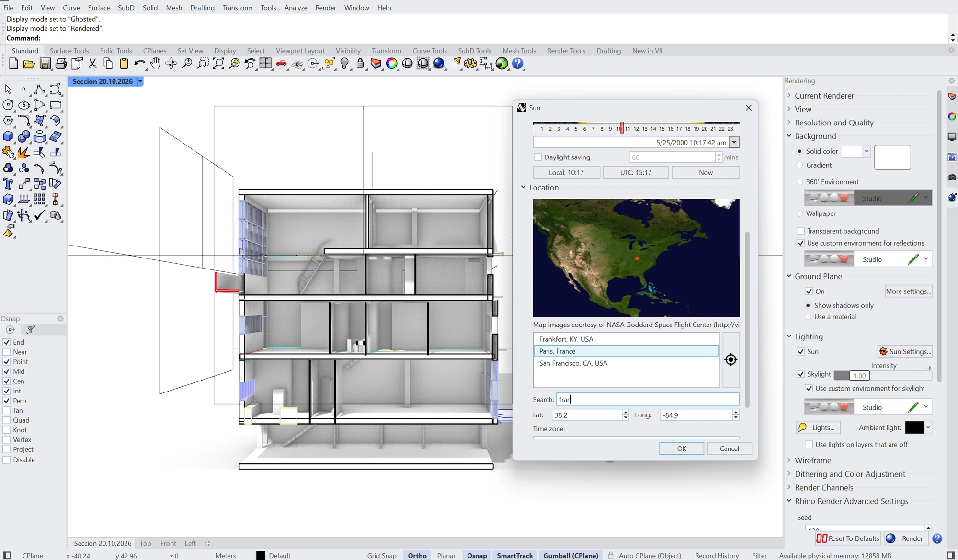
Task: Click the four-viewport layout icon
Action: [265, 64]
